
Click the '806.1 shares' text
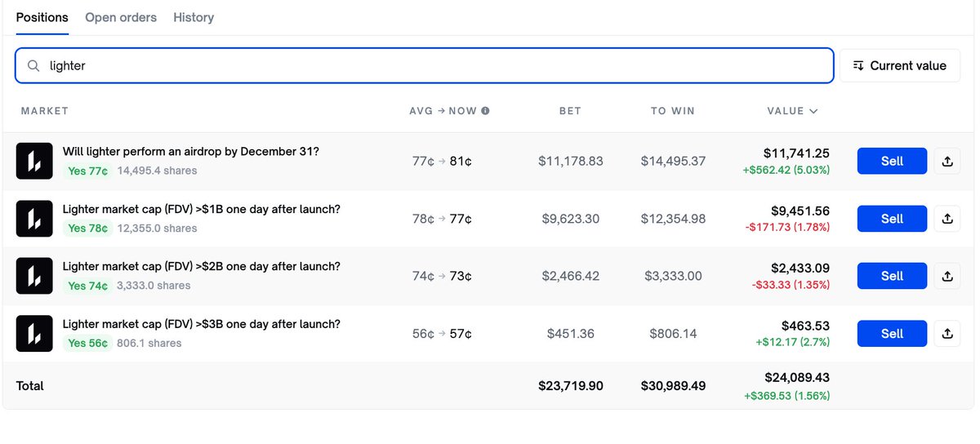[149, 344]
